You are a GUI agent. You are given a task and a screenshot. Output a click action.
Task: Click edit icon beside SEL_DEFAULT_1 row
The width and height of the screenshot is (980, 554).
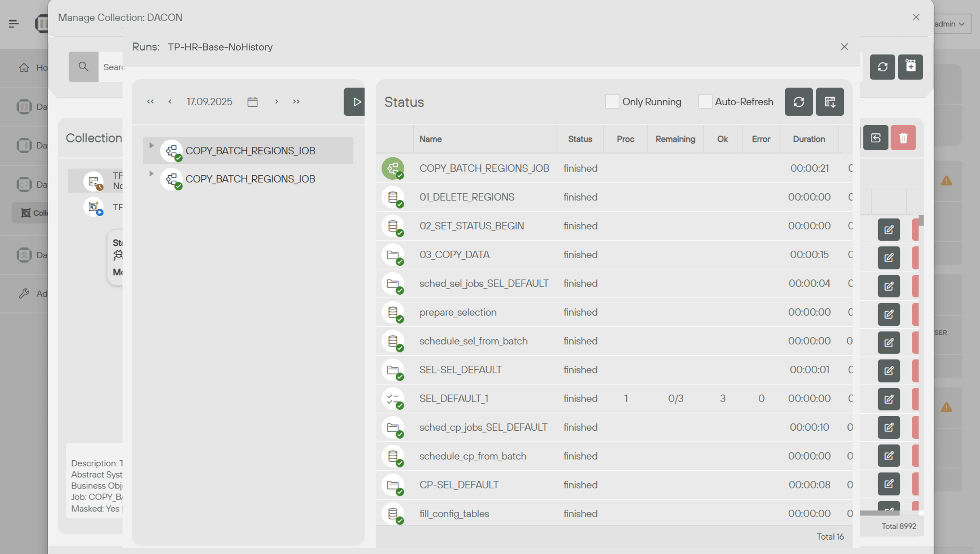click(889, 399)
